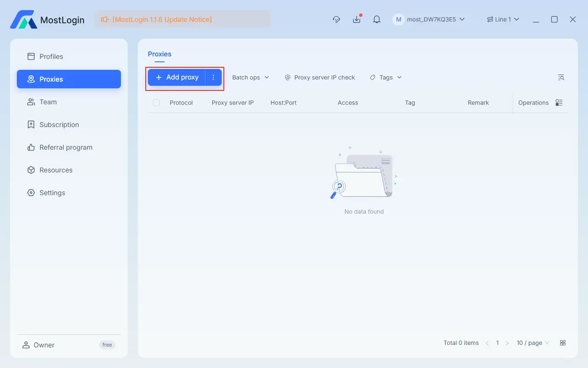Open the MostLogin 1.1.6 Update Notice link
This screenshot has height=368, width=588.
(162, 19)
